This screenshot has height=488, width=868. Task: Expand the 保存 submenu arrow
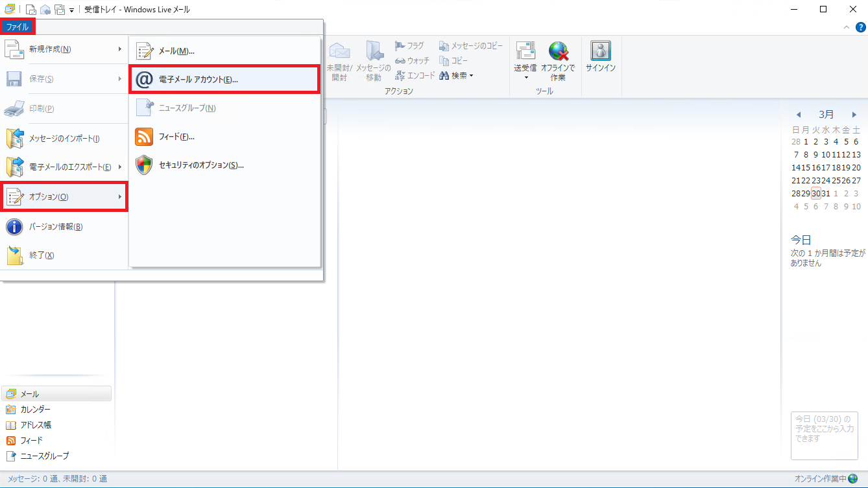120,79
